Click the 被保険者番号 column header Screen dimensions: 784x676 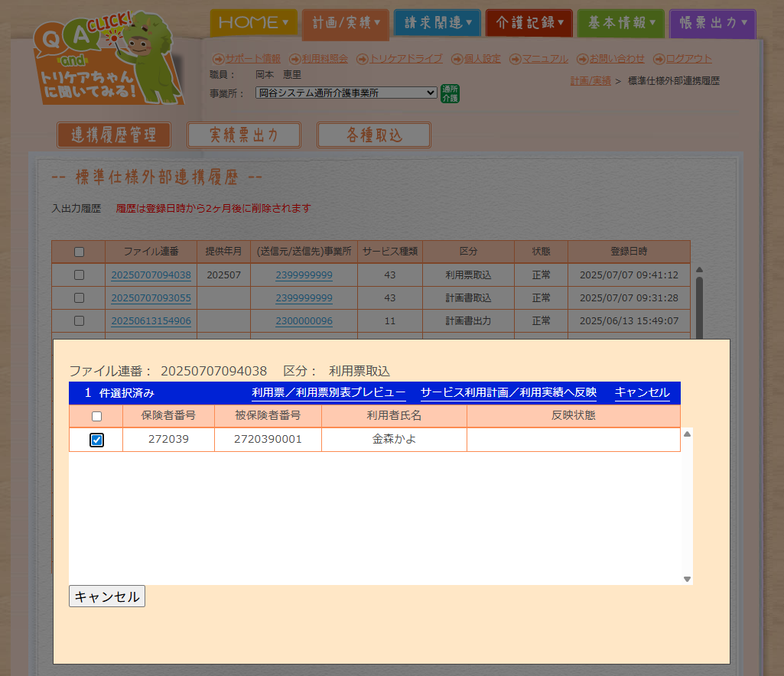pos(268,415)
